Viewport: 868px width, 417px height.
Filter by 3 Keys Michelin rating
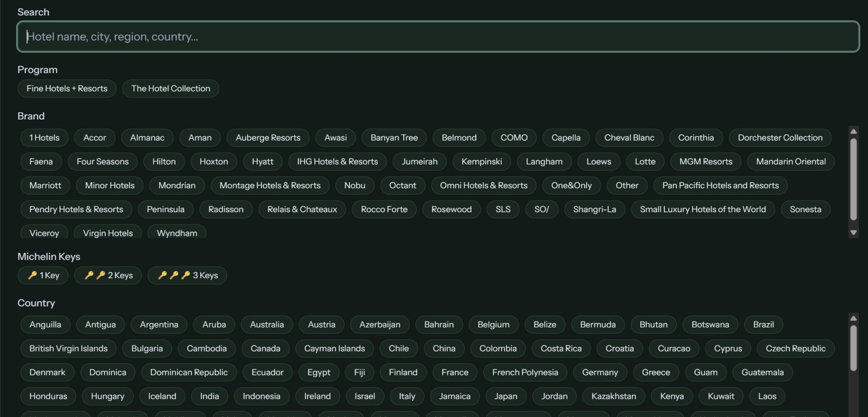point(187,275)
